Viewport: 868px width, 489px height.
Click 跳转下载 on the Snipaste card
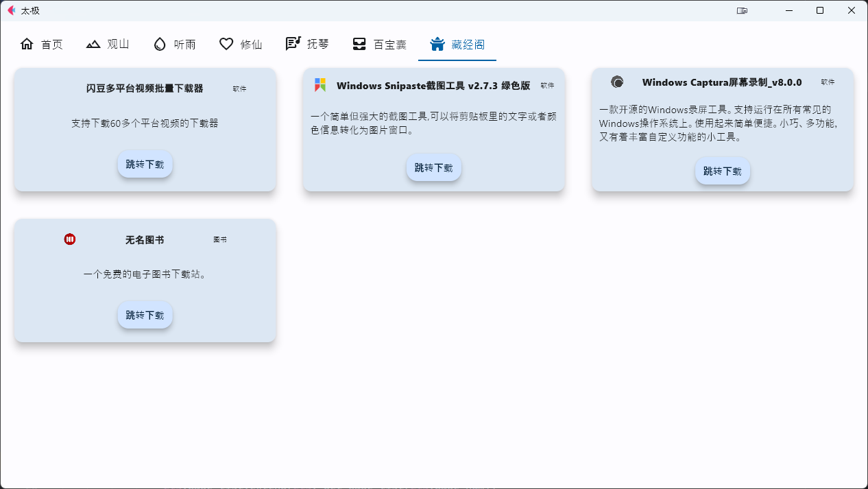(433, 167)
